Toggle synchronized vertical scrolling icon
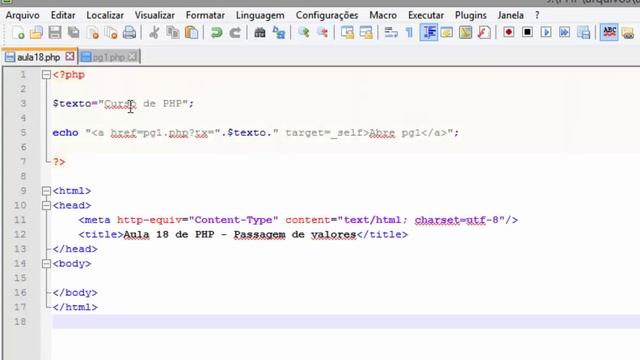The width and height of the screenshot is (640, 360). [x=347, y=32]
